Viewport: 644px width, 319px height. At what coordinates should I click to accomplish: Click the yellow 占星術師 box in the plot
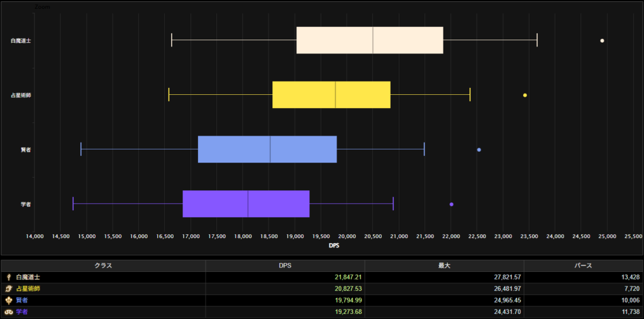331,95
